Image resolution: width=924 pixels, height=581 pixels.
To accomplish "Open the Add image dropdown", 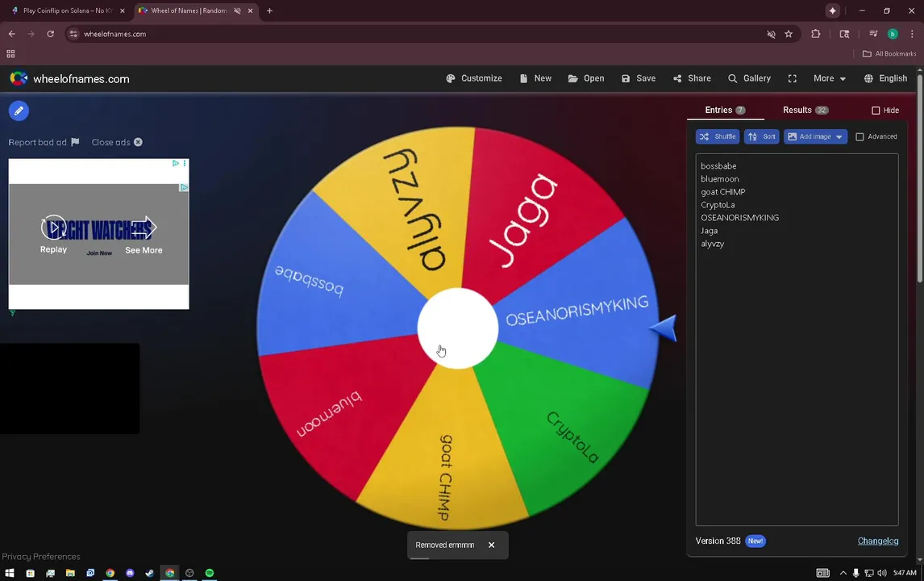I will coord(816,137).
